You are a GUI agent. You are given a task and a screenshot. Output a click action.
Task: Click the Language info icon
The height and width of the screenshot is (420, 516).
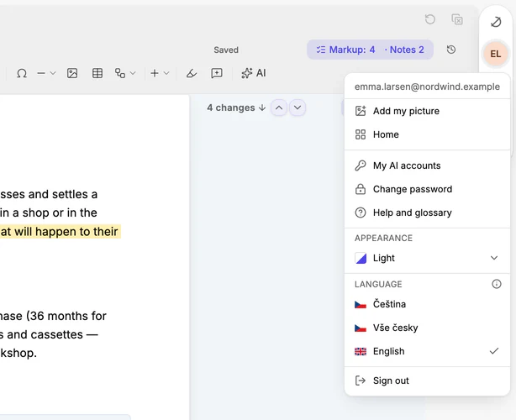coord(497,284)
